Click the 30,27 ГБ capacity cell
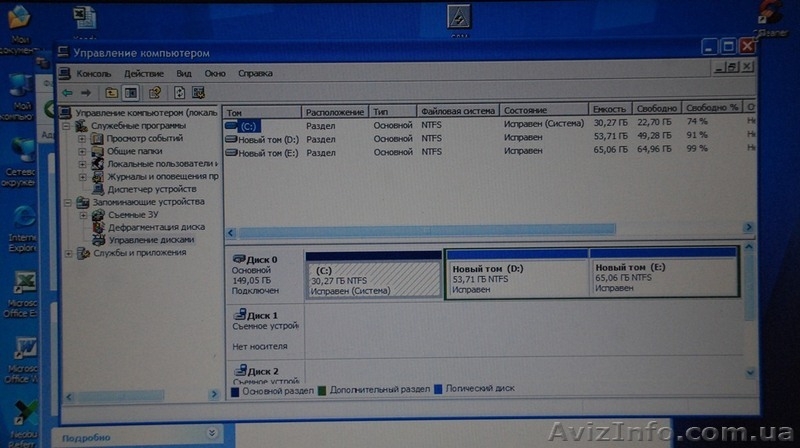The width and height of the screenshot is (800, 448). pyautogui.click(x=610, y=123)
